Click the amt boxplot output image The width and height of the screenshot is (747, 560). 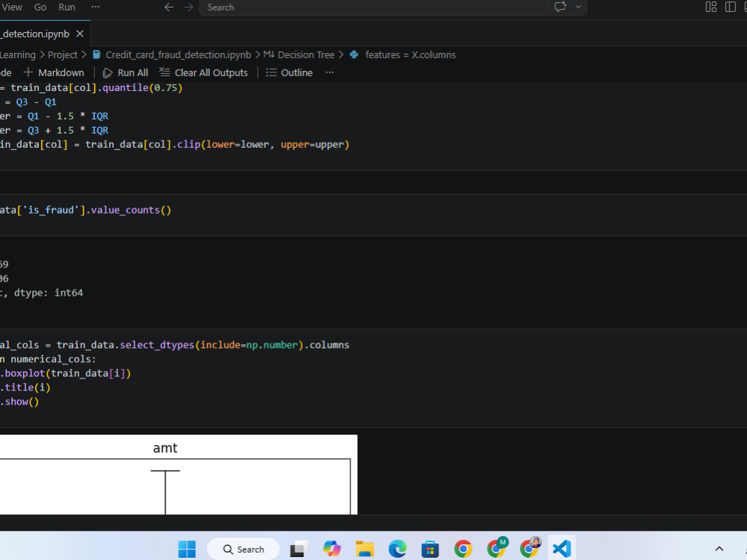coord(179,474)
